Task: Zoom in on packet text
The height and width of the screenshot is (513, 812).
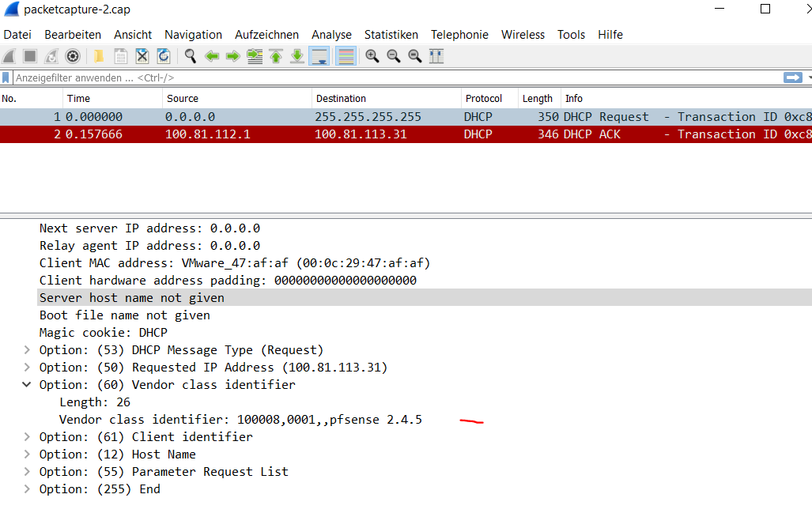Action: [x=372, y=56]
